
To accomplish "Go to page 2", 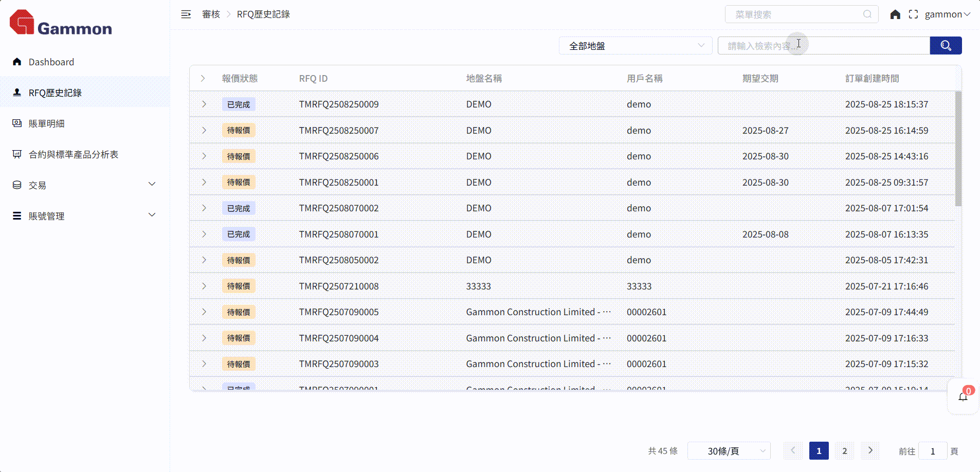I will pyautogui.click(x=844, y=451).
